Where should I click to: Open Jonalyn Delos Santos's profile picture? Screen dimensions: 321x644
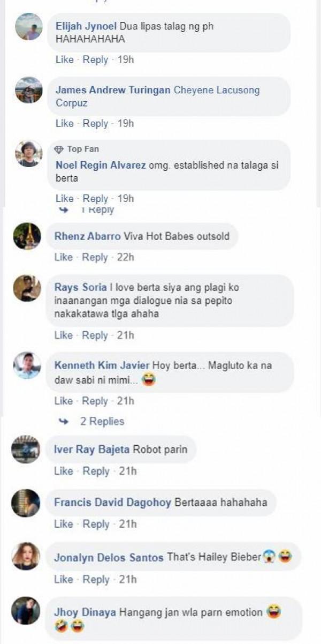(x=26, y=556)
